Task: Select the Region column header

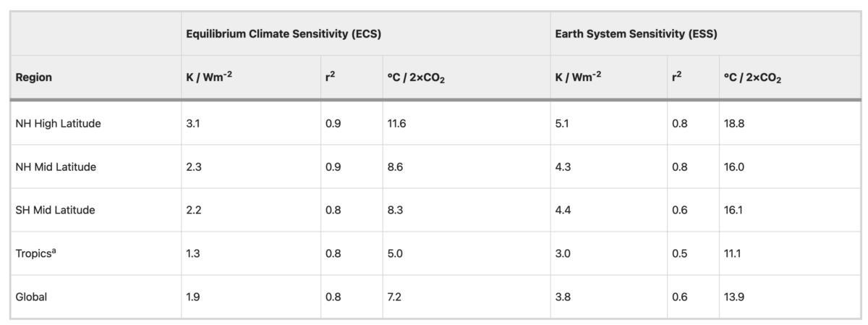Action: click(34, 77)
